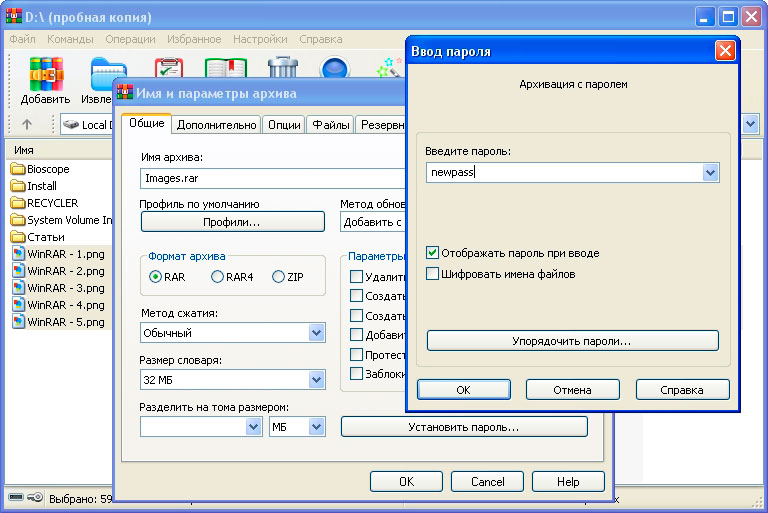Uncheck Отображать пароль при вводе

pos(432,253)
